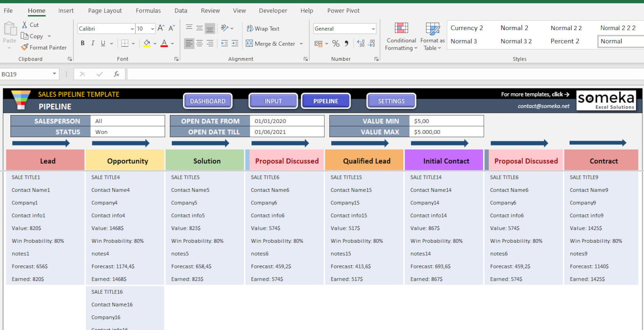Switch to the Data tab
The image size is (644, 330).
pos(181,11)
